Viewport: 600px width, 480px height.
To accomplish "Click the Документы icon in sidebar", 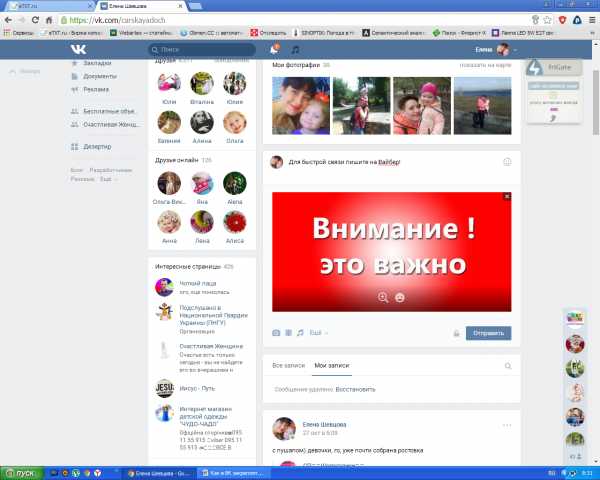I will (75, 76).
